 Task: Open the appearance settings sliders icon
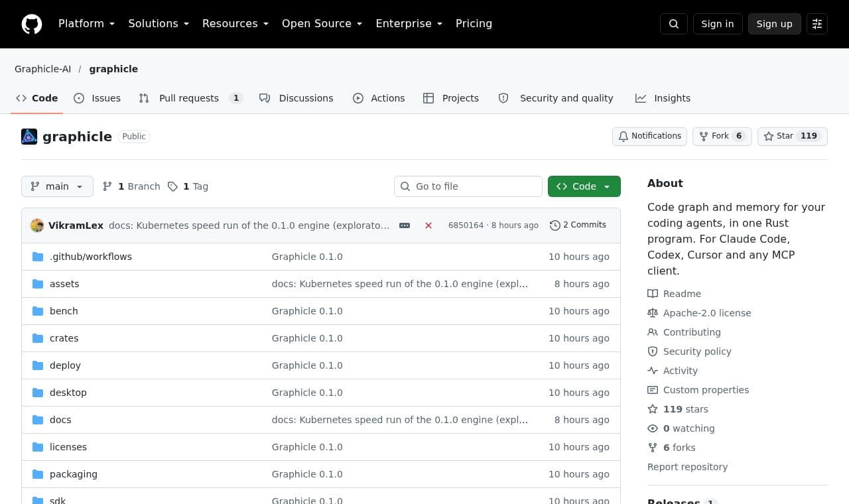click(x=817, y=24)
